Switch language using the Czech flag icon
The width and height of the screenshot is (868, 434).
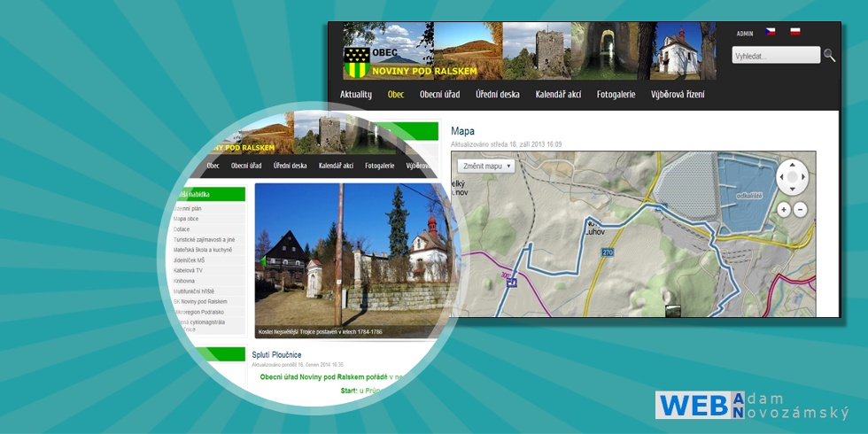(x=771, y=32)
